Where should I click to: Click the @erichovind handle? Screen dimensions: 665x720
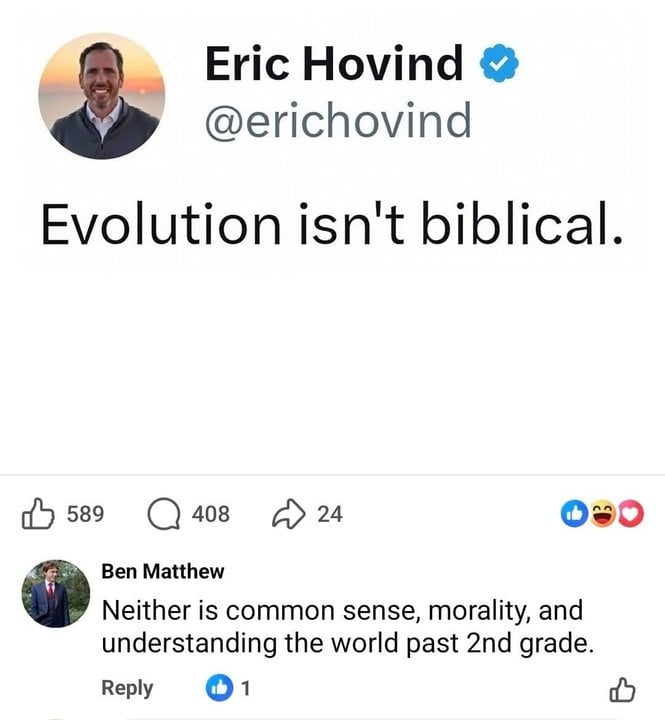337,122
